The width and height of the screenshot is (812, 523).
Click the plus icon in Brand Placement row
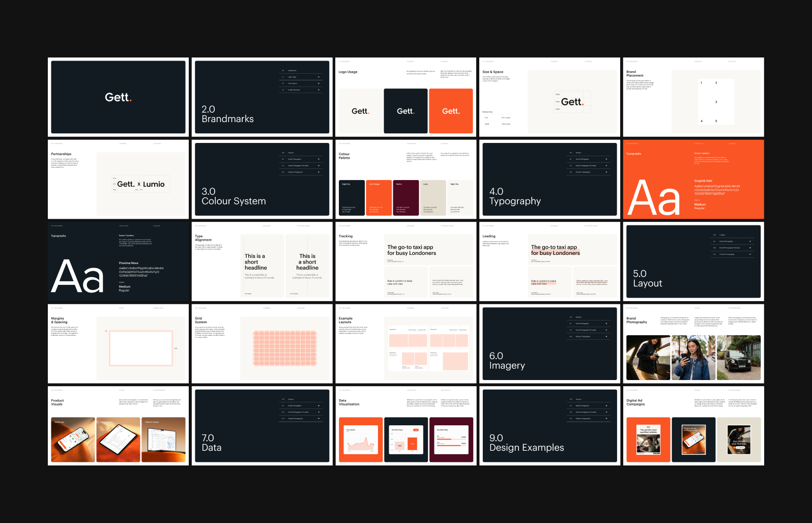click(318, 90)
